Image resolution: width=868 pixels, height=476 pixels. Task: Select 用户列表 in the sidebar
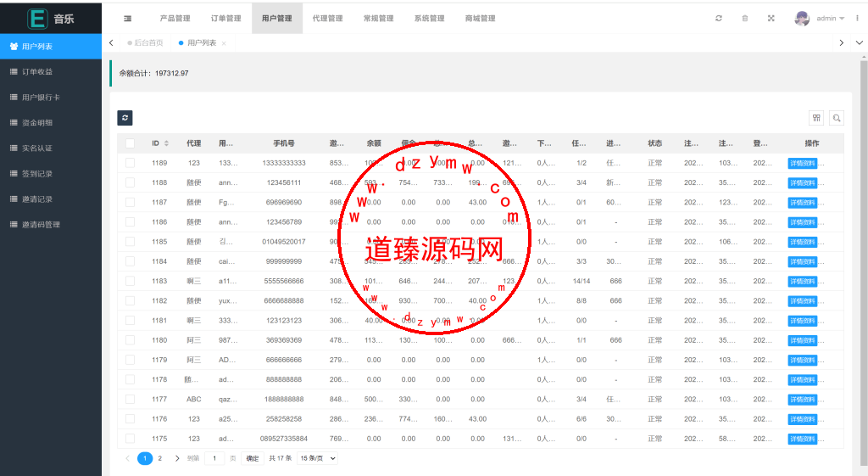(51, 47)
